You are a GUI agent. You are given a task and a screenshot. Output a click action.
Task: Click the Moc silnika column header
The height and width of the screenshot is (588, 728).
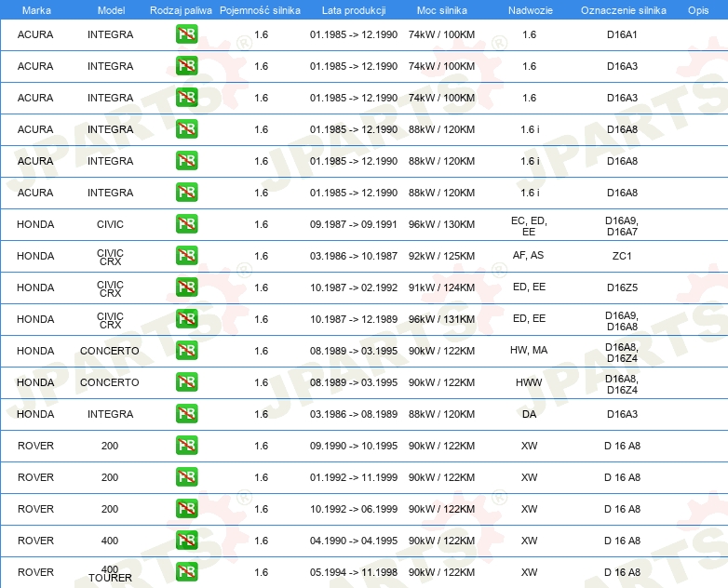(x=442, y=10)
